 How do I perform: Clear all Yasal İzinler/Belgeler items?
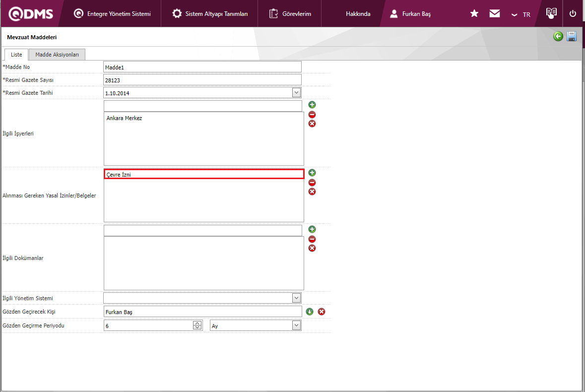312,192
